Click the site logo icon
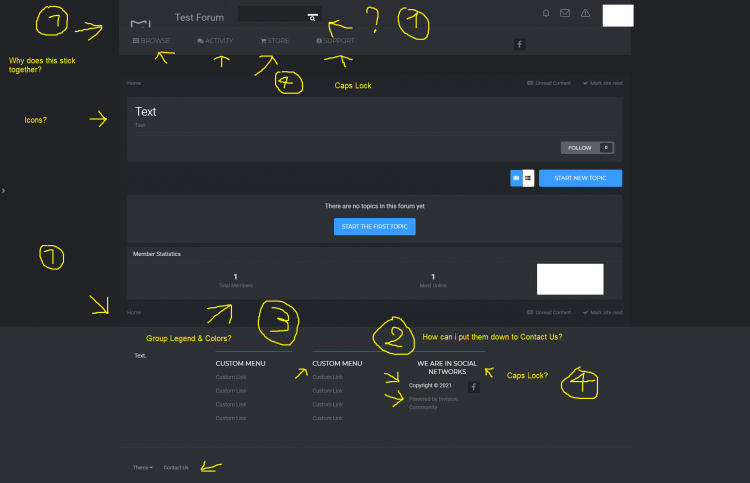This screenshot has height=483, width=750. pos(141,22)
